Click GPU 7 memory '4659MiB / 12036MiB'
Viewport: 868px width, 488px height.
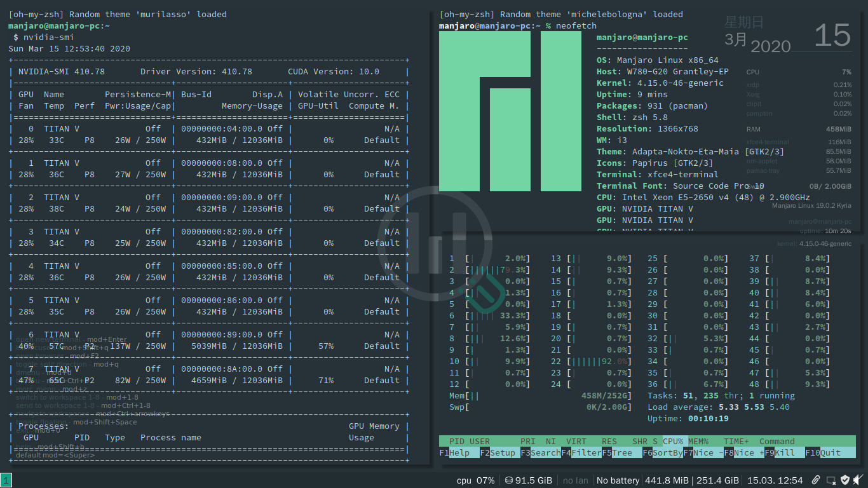click(237, 381)
